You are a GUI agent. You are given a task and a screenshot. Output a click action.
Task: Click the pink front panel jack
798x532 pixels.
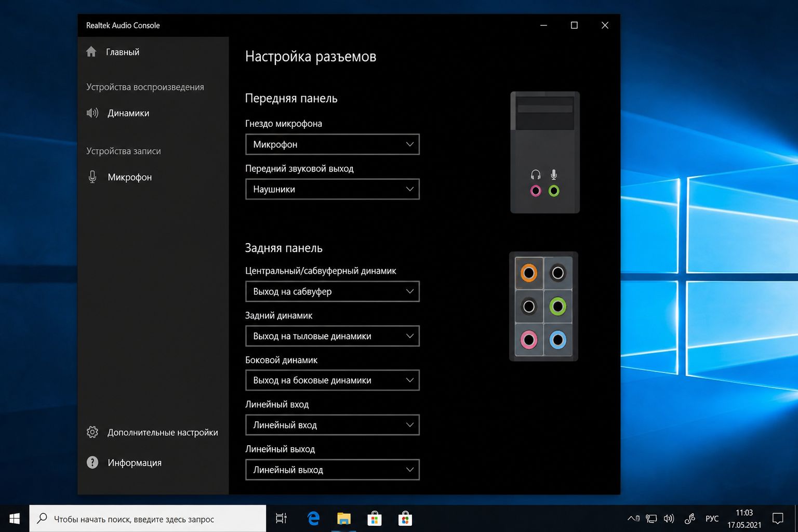(536, 191)
